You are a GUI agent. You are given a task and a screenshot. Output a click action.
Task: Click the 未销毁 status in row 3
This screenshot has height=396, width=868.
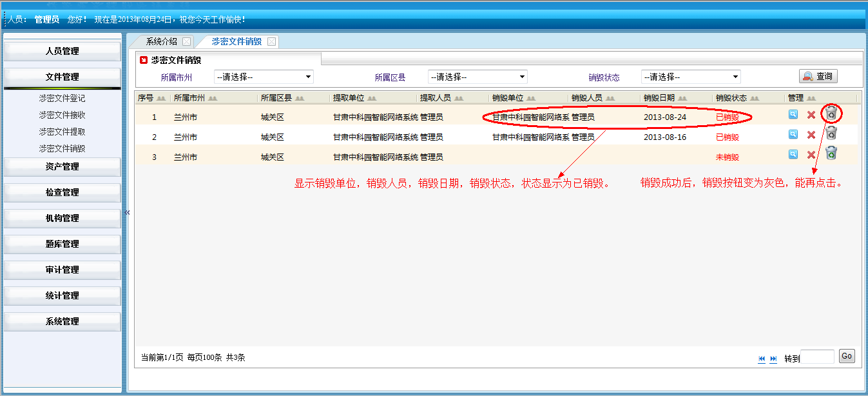(728, 157)
